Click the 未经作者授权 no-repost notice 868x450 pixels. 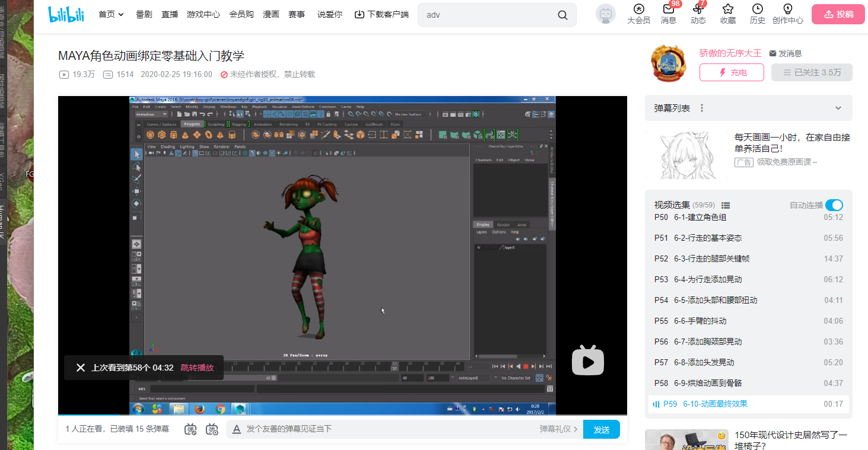click(x=268, y=75)
